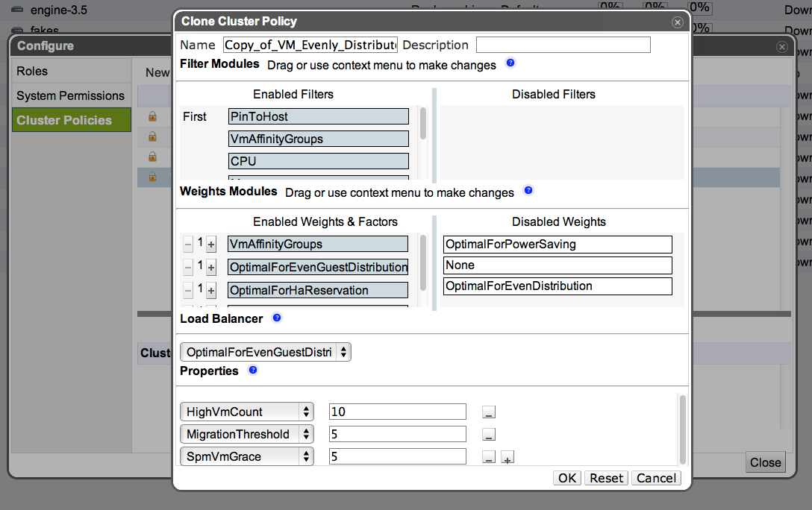This screenshot has height=510, width=812.
Task: Remove the HighVmCount property row
Action: (488, 412)
